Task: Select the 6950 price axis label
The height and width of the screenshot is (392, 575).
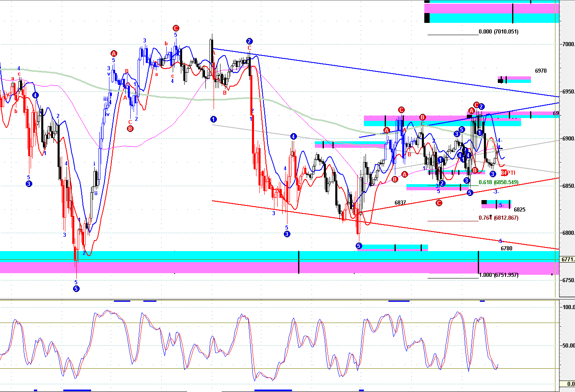Action: click(568, 91)
